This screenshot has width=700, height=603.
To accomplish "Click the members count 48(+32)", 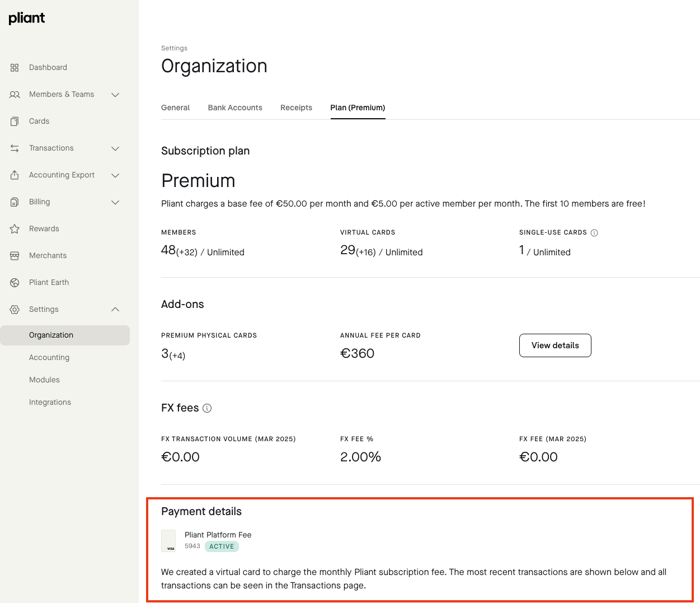I will pos(179,251).
